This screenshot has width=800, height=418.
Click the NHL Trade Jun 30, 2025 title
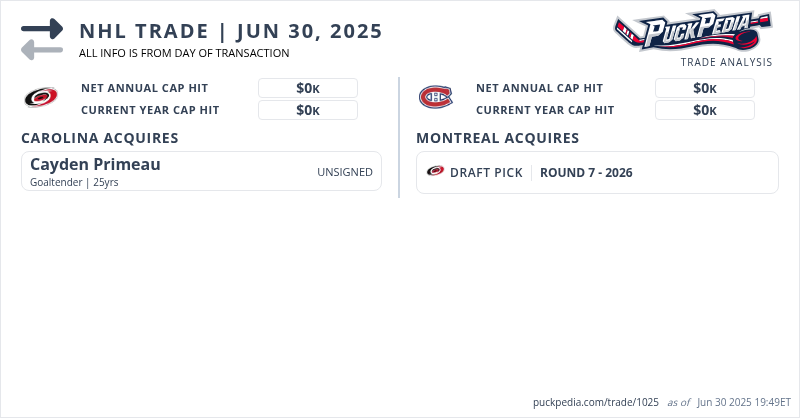[x=231, y=31]
